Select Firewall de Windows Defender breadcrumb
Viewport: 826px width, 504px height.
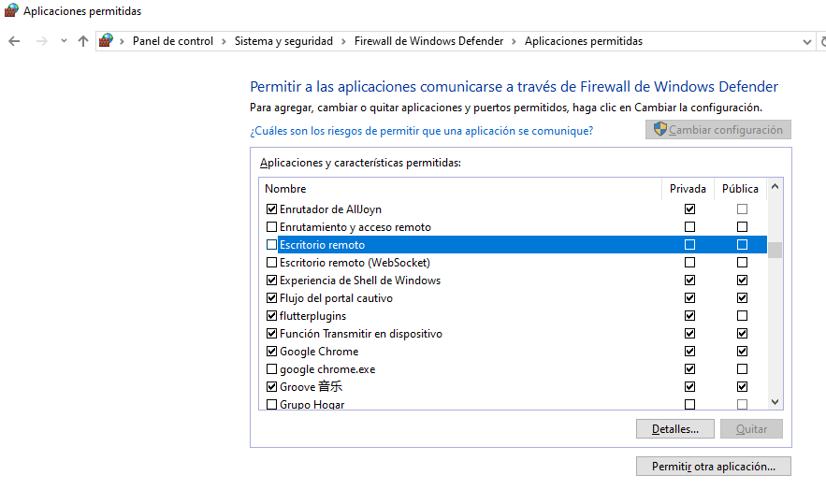point(428,41)
